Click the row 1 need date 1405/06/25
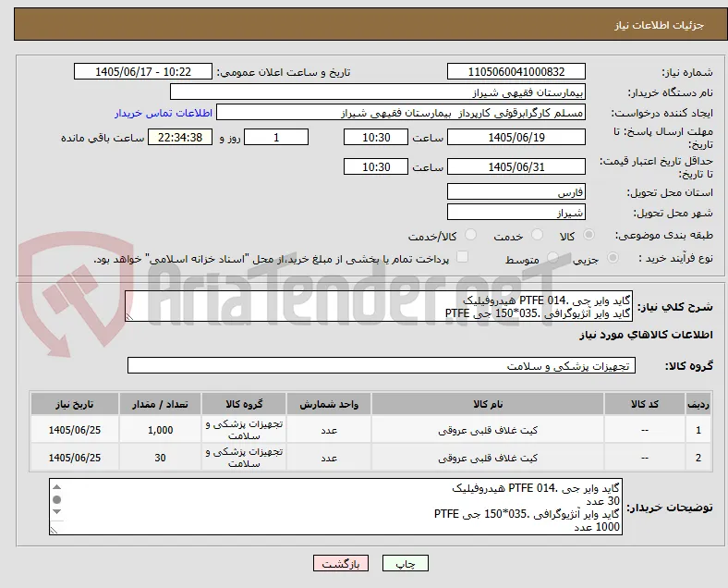 74,430
